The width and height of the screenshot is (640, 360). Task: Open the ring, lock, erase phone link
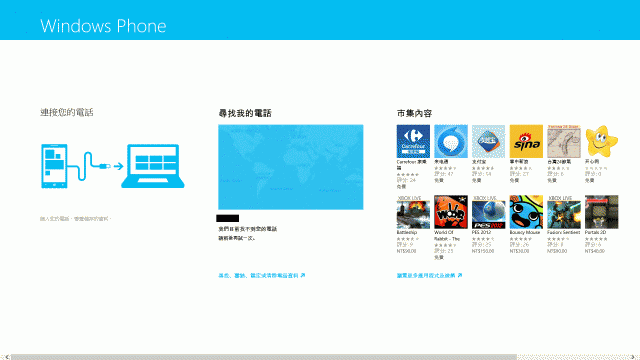click(x=262, y=276)
